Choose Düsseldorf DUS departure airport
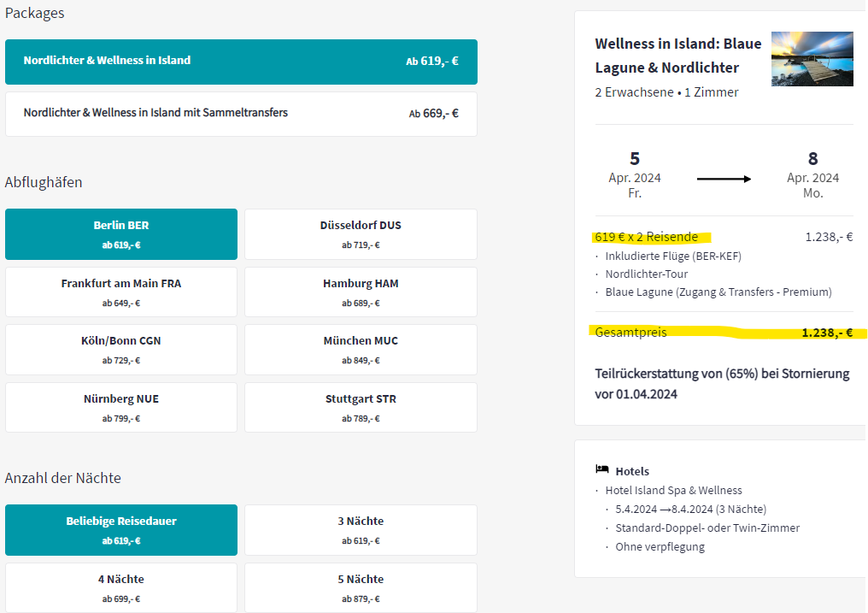This screenshot has height=613, width=868. pos(361,234)
